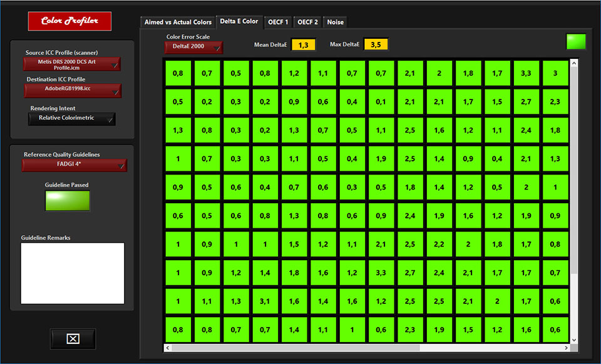Open the OECF 2 tab
Image resolution: width=601 pixels, height=364 pixels.
click(x=307, y=22)
